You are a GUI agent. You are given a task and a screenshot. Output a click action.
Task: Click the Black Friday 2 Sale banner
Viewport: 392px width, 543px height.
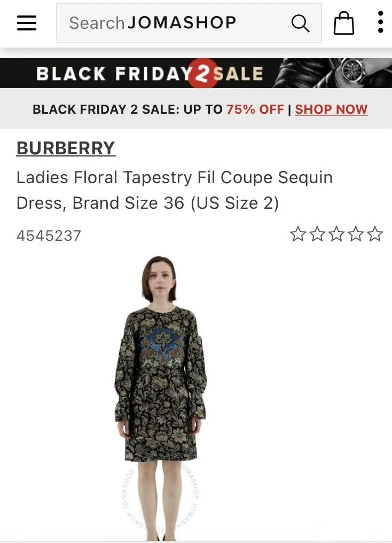coord(196,73)
